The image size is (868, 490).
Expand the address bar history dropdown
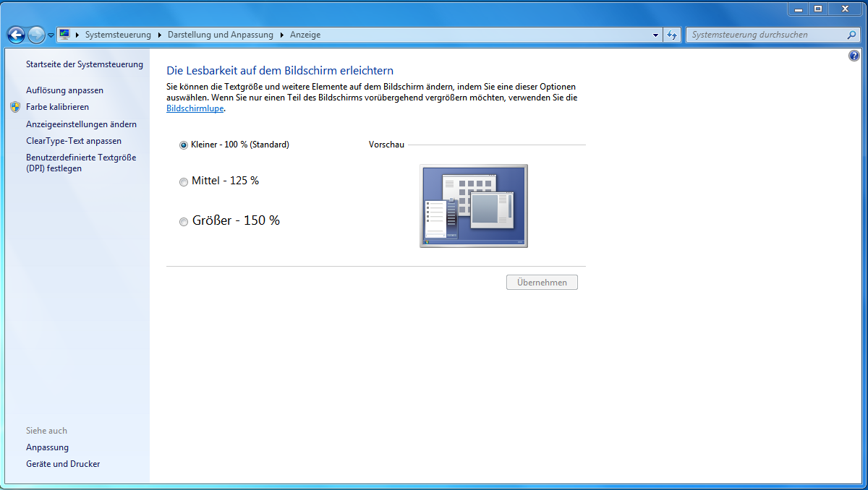[655, 35]
